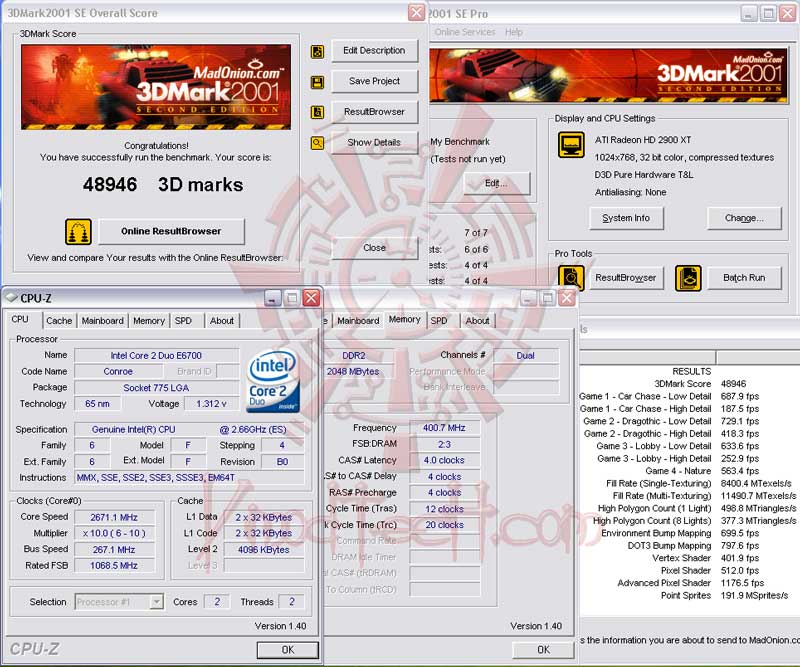Click the Channels # Dual value

click(x=526, y=356)
